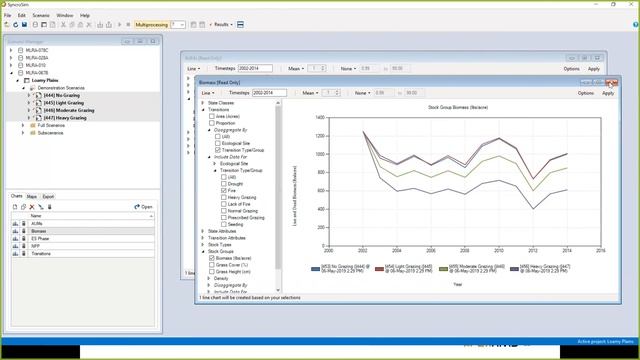Screen dimensions: 640x360
Task: Click the export icon with up arrow
Action: click(109, 25)
